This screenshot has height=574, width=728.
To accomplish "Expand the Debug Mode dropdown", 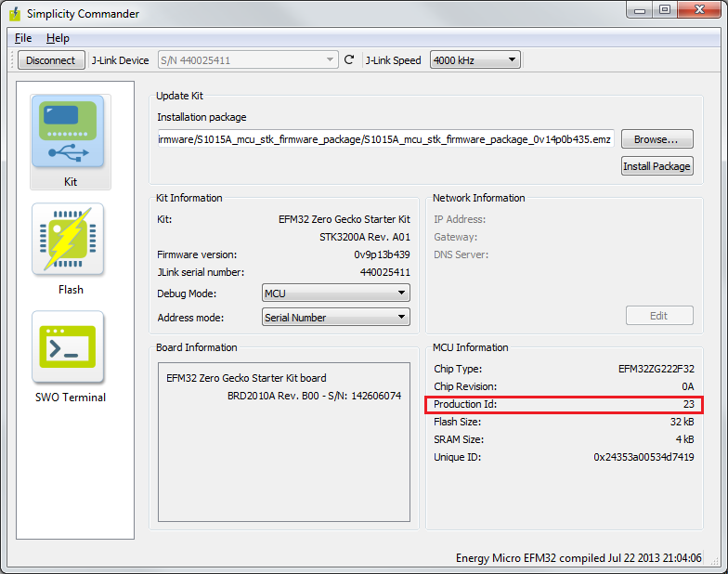I will (x=336, y=294).
